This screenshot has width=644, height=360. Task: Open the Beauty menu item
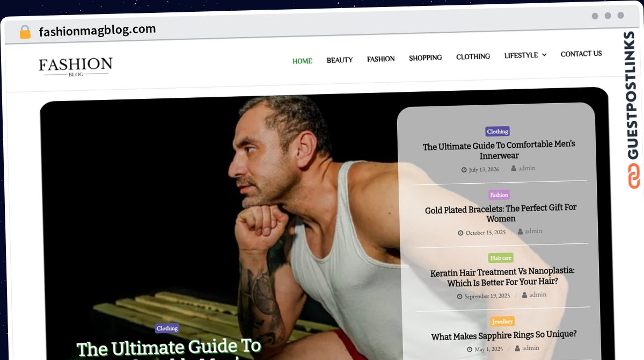[340, 60]
